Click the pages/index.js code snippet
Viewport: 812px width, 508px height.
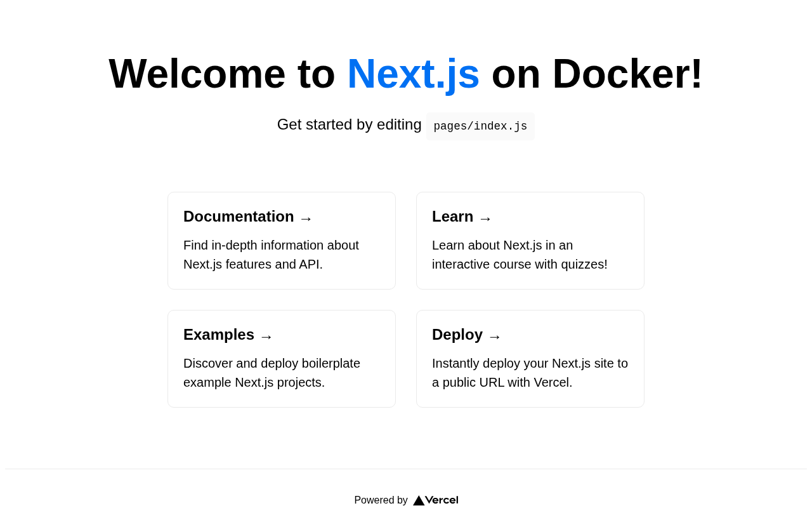coord(480,126)
